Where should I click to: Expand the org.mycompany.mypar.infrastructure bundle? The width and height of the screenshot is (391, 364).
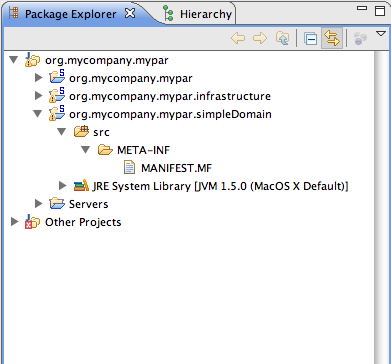pyautogui.click(x=39, y=96)
